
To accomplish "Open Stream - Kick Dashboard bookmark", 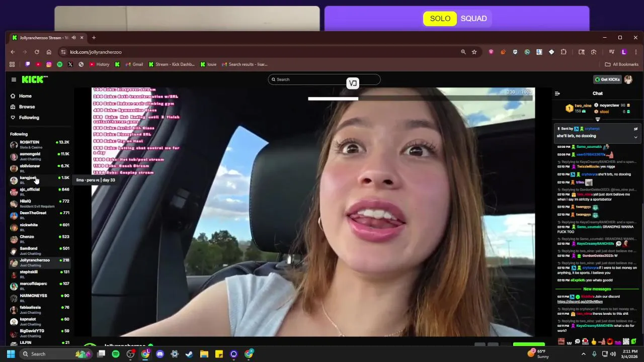I will pyautogui.click(x=172, y=64).
